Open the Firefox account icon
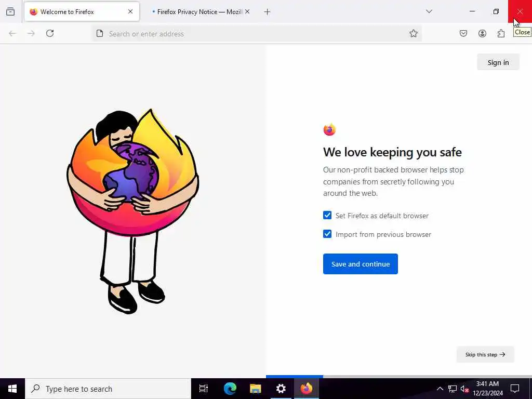532x399 pixels. (482, 33)
